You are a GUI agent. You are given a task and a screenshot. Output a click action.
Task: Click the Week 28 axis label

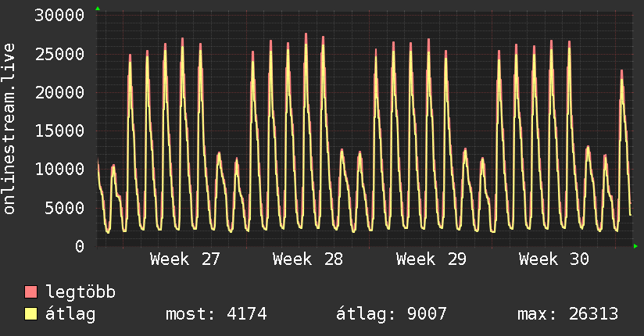click(308, 259)
